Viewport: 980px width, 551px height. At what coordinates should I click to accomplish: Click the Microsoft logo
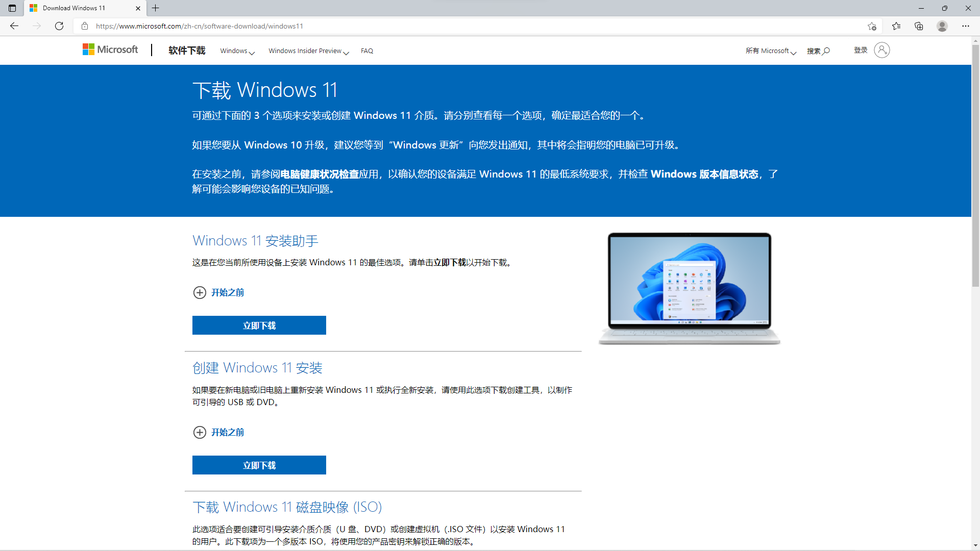pos(110,49)
